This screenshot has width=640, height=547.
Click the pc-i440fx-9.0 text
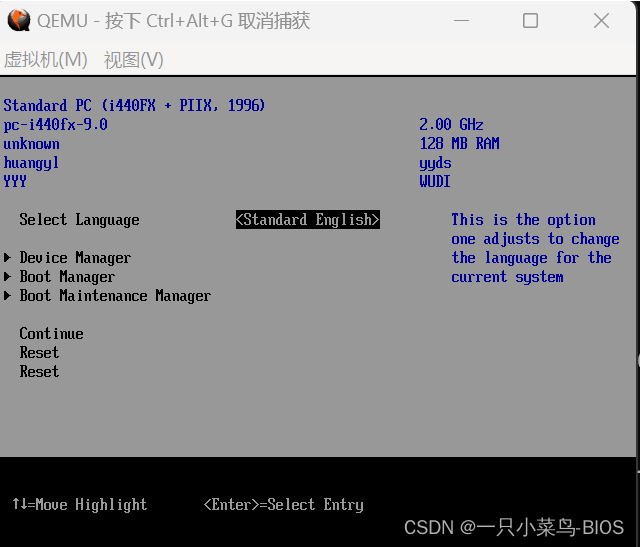coord(56,125)
